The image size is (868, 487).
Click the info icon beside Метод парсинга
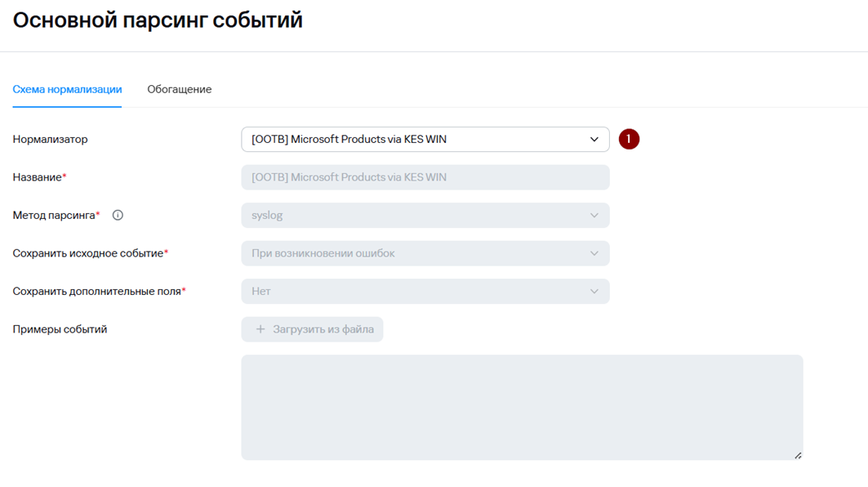[118, 215]
